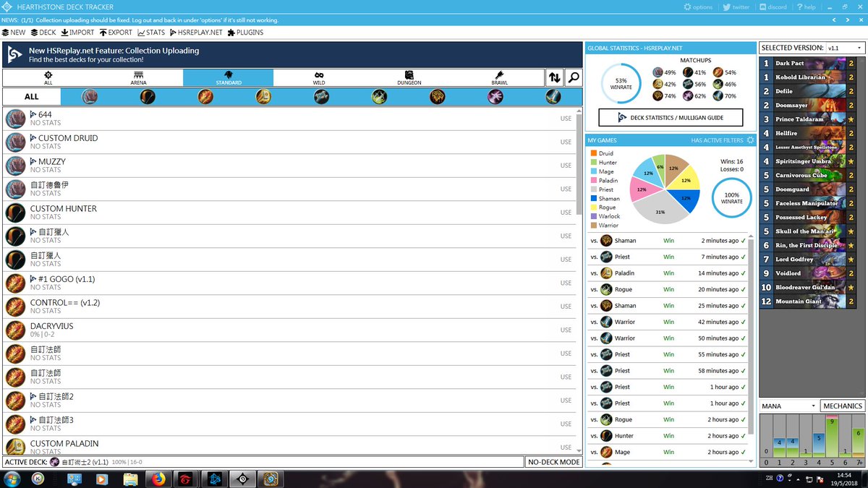Filter decks by Paladin class icon
This screenshot has width=868, height=488.
(x=263, y=96)
